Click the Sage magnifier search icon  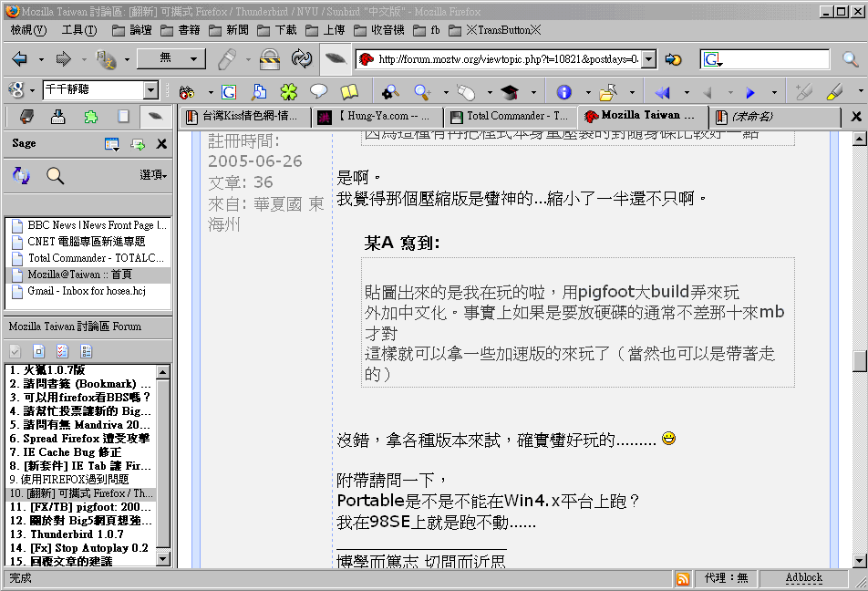[x=56, y=176]
